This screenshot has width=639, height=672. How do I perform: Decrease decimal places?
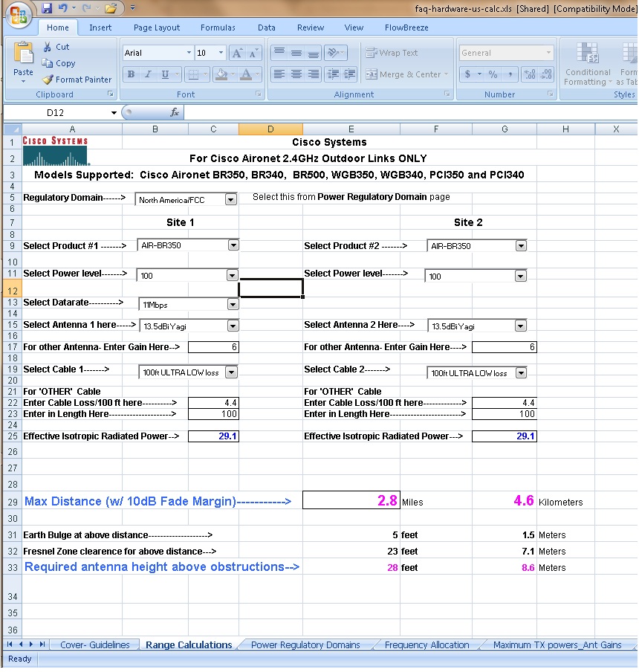(x=546, y=74)
